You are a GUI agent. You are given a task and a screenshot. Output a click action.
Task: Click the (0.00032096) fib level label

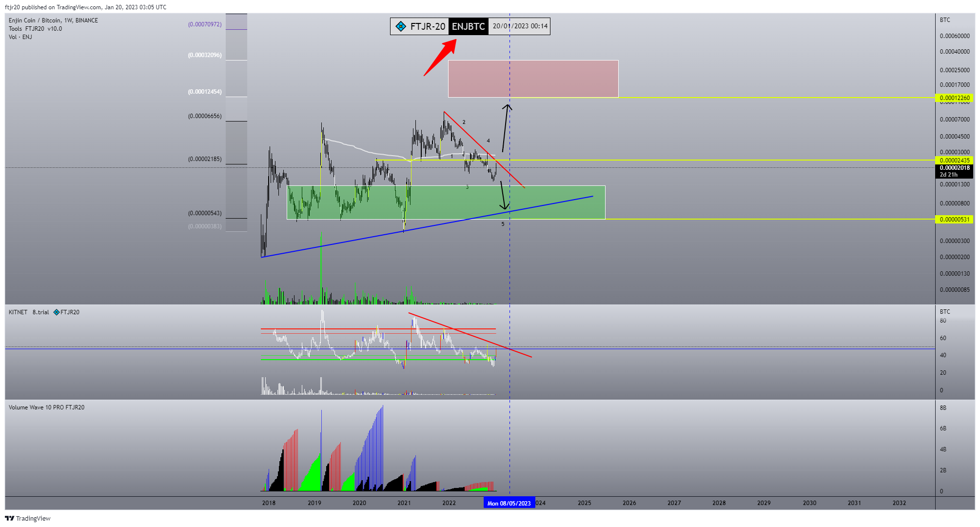click(205, 55)
